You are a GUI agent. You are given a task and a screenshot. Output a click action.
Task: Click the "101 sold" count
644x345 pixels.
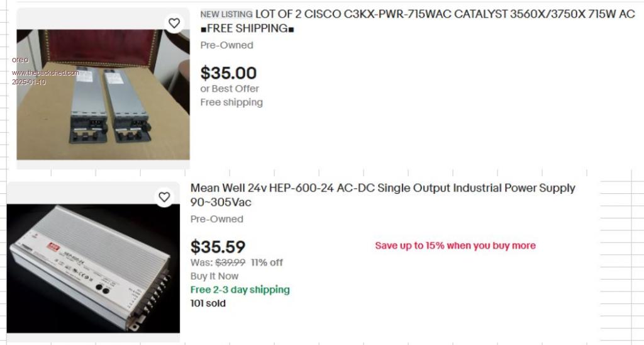coord(208,303)
